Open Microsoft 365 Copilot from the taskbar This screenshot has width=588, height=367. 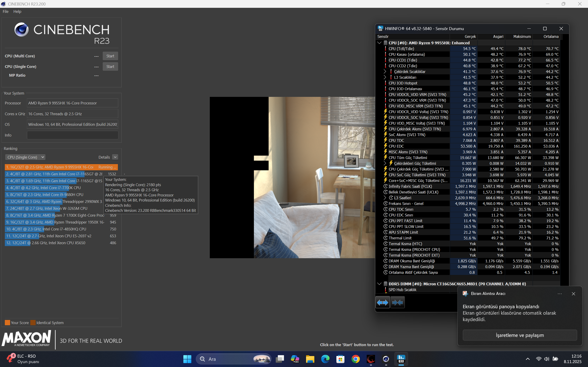(x=295, y=359)
